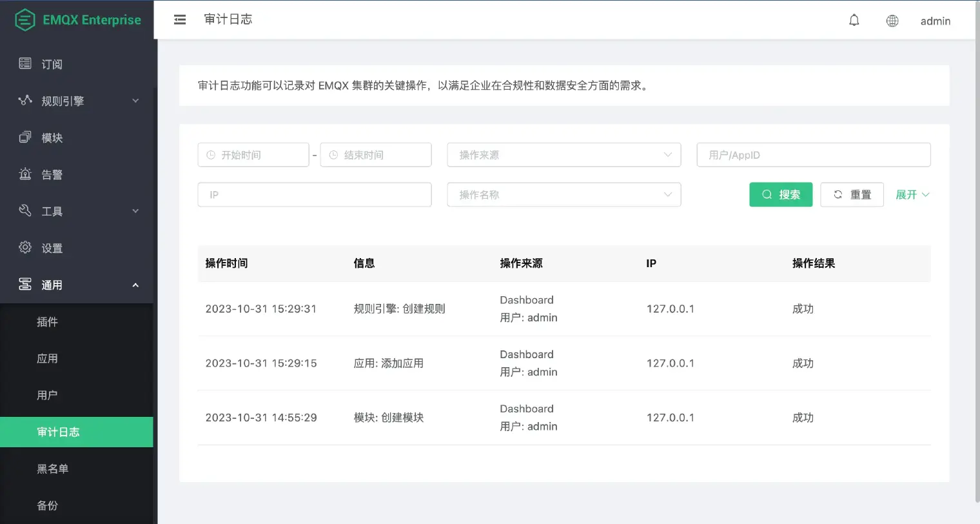Click the 应用: 添加应用 entry

click(389, 363)
